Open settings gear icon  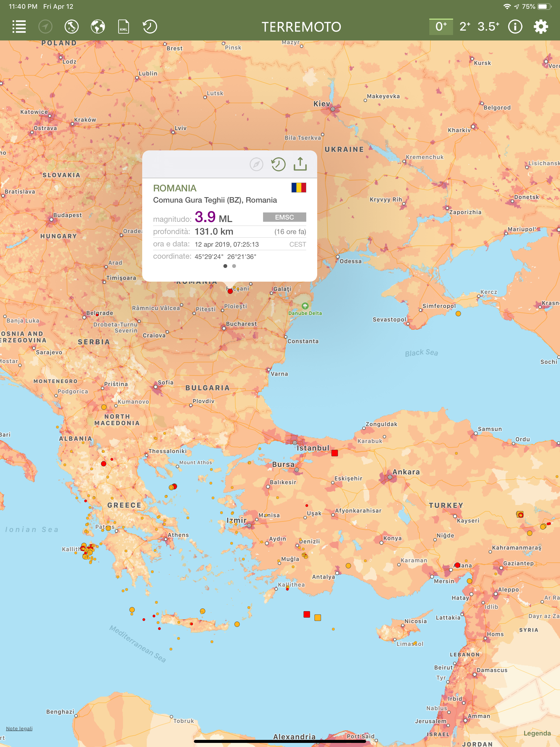[x=541, y=27]
